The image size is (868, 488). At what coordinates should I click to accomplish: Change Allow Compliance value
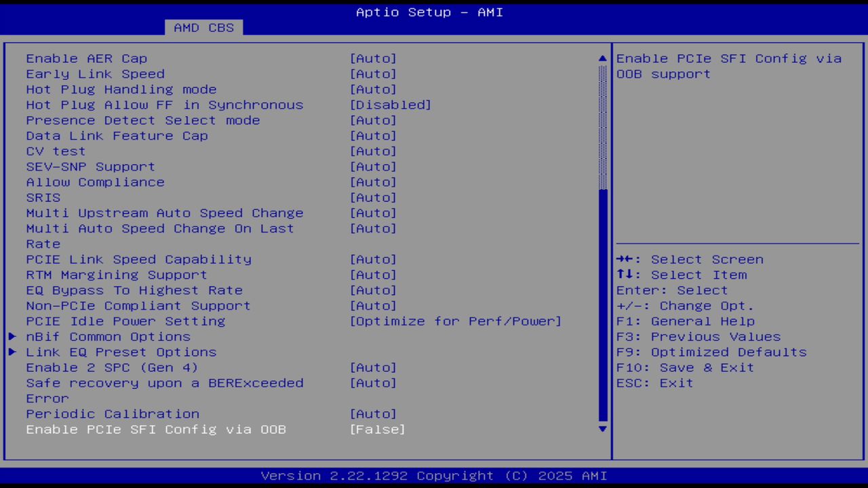(373, 182)
